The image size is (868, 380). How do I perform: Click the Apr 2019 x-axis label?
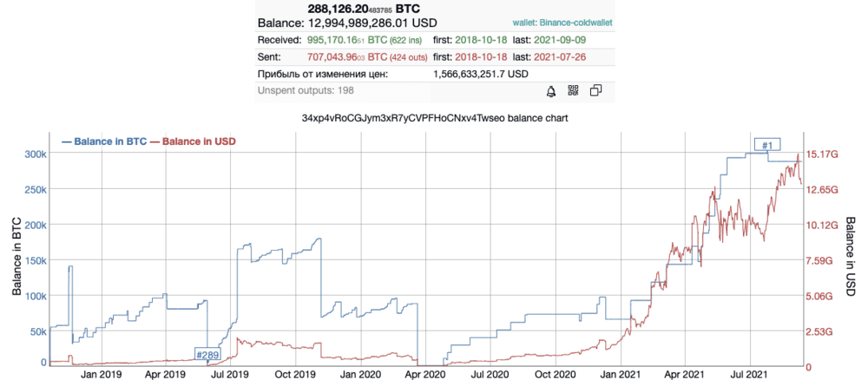tap(167, 375)
